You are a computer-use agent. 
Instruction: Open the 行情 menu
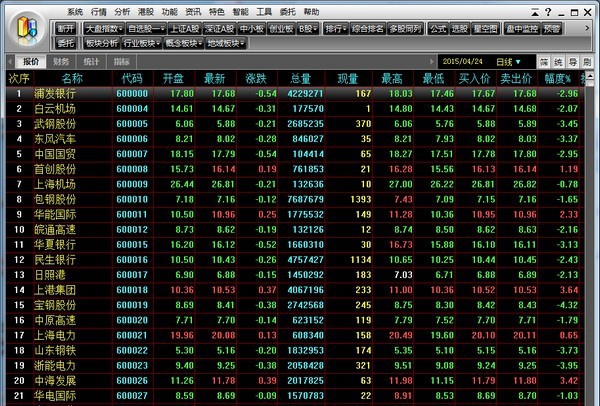[x=99, y=12]
